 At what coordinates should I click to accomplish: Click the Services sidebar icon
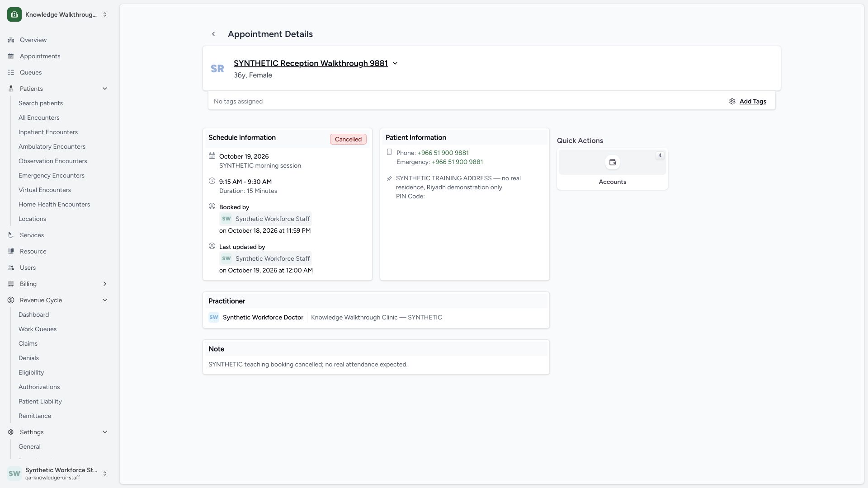(11, 235)
